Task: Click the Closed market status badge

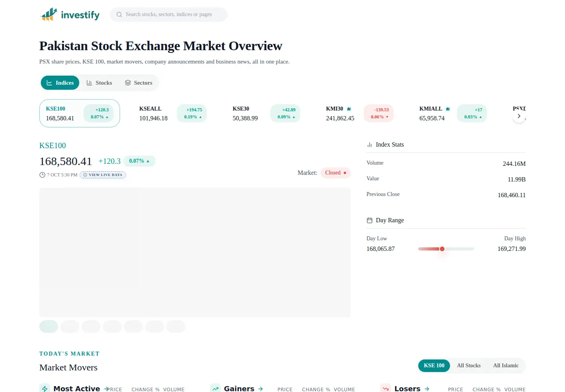Action: [x=335, y=173]
